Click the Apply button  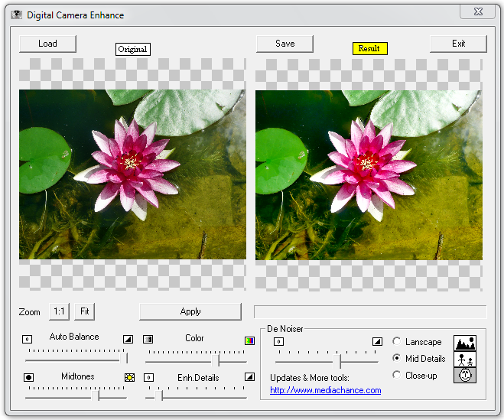click(190, 311)
